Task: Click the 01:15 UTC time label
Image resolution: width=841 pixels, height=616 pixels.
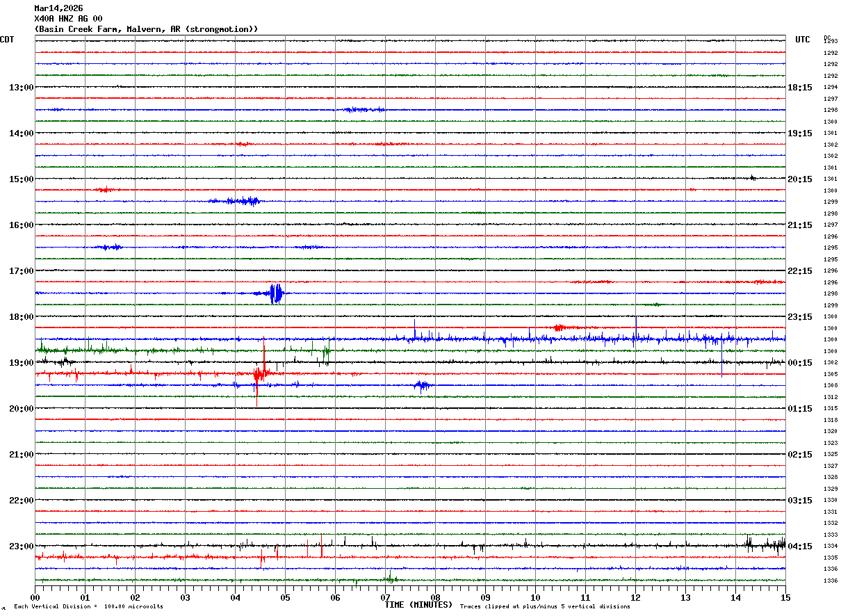Action: coord(800,409)
